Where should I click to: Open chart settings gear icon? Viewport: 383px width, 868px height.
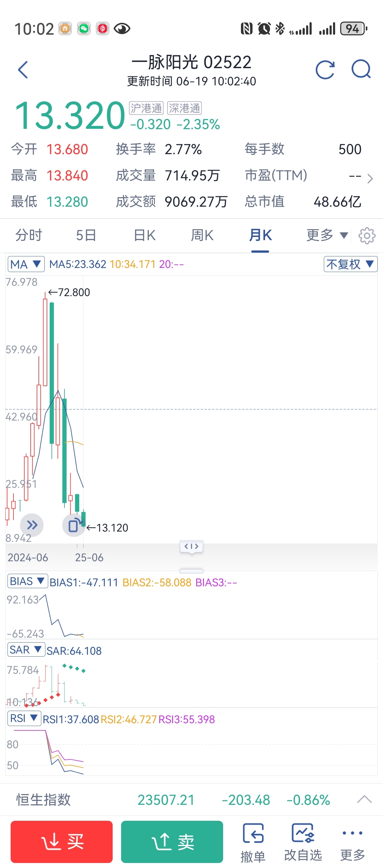click(367, 235)
